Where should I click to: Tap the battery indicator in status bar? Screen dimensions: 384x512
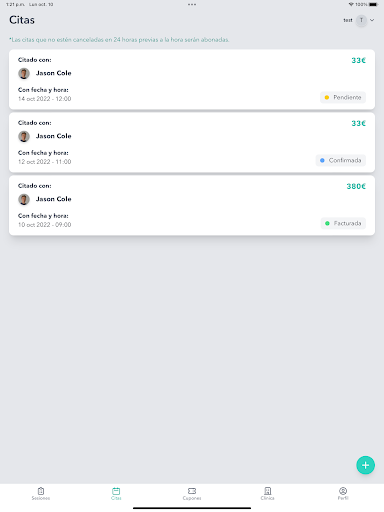tap(373, 5)
